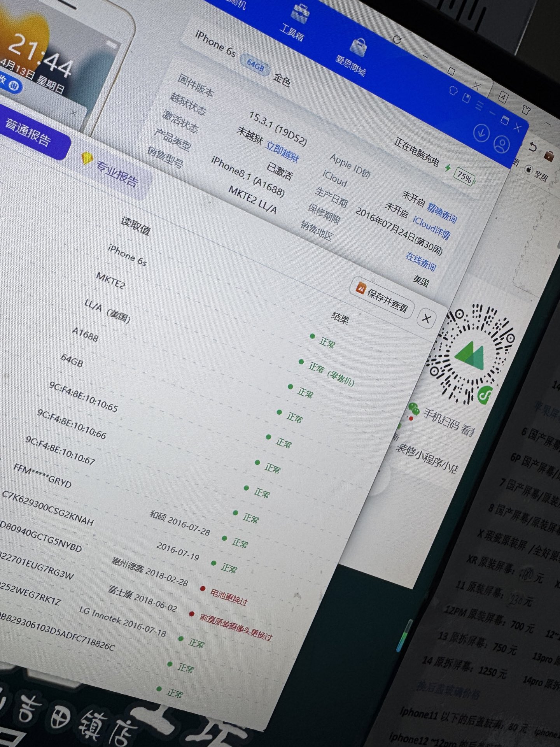Click the 精确查询 Apple ID lock link
The image size is (560, 747).
(x=442, y=212)
